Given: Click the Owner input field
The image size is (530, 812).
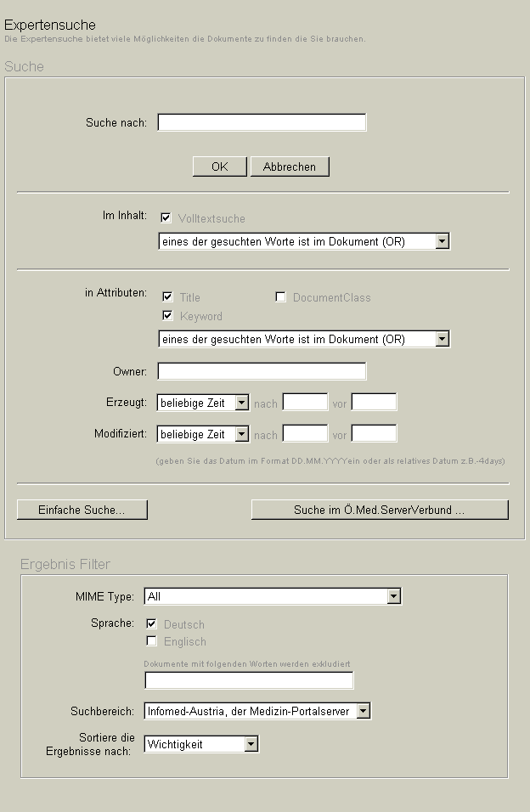Looking at the screenshot, I should point(262,371).
